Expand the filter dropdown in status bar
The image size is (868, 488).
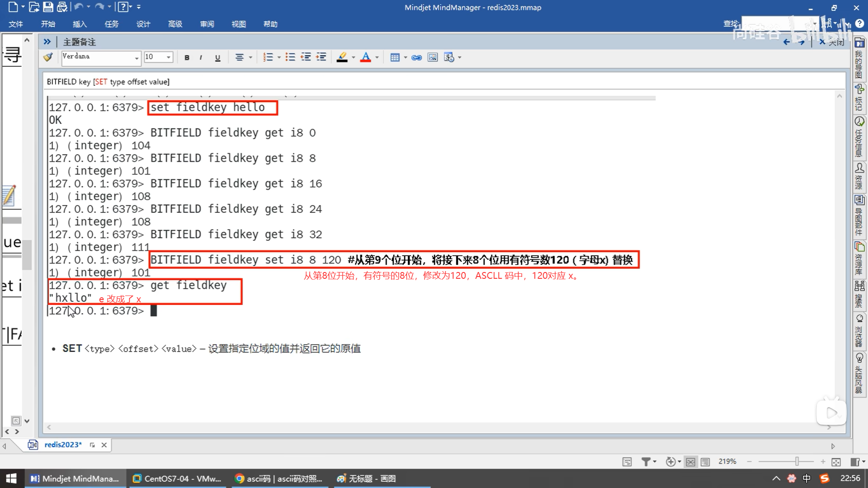pos(654,462)
